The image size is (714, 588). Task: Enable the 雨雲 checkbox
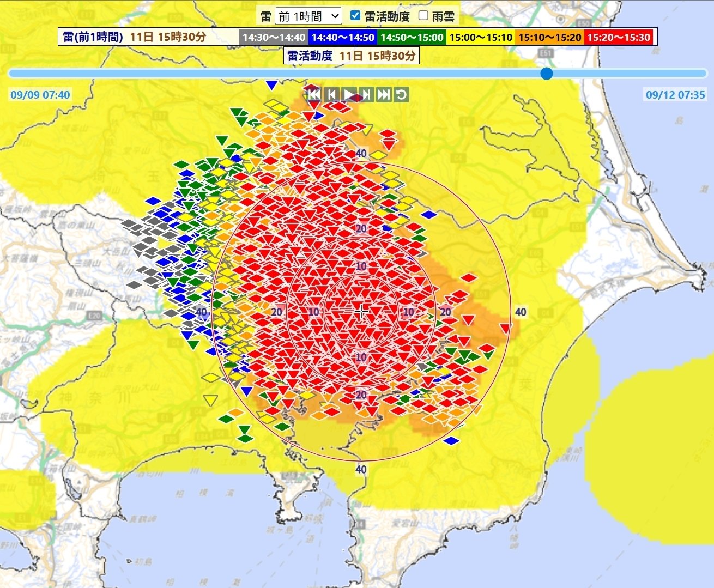423,15
